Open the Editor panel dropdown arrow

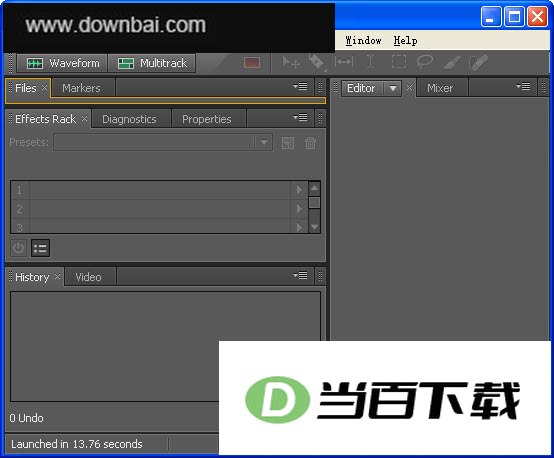click(x=393, y=88)
